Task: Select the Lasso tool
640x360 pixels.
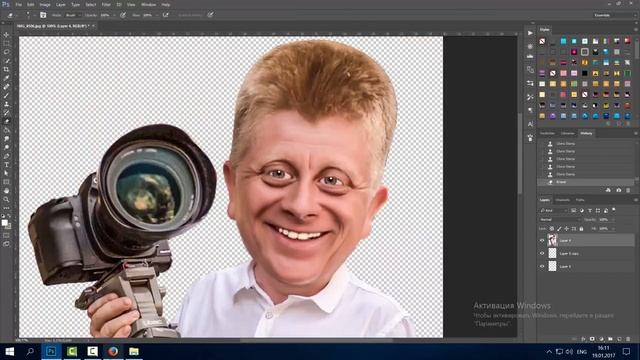Action: (6, 52)
